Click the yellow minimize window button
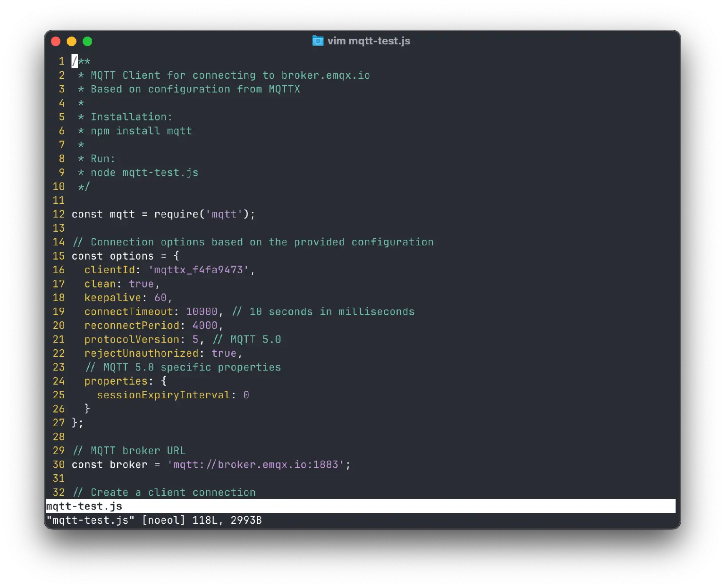The width and height of the screenshot is (725, 588). [x=72, y=42]
